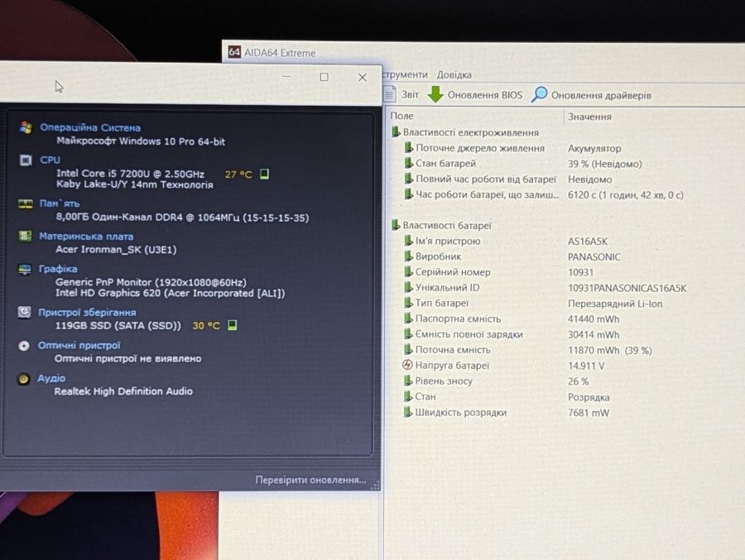
Task: Click the 119GB SSD (SATA (SSD)) text
Action: (118, 325)
